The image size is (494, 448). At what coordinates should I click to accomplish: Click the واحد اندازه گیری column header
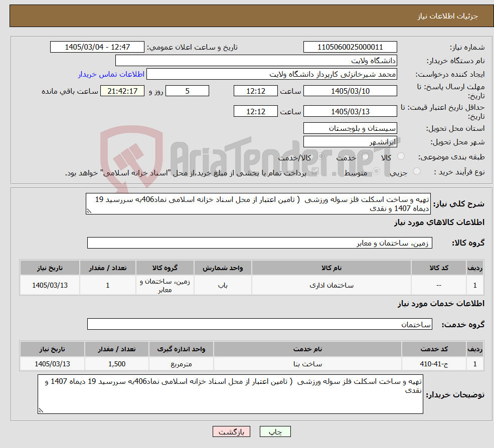(181, 349)
